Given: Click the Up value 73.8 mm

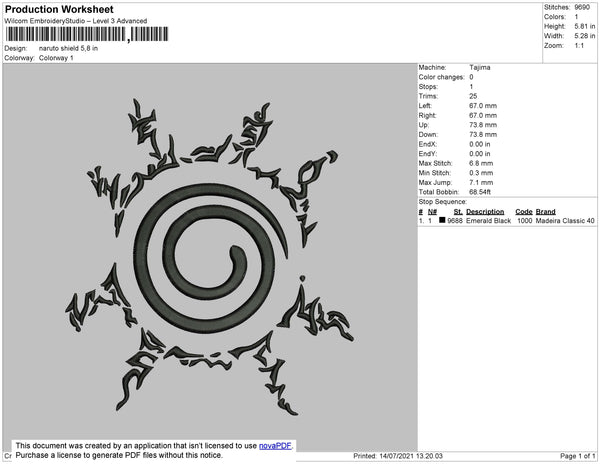Looking at the screenshot, I should pos(483,125).
